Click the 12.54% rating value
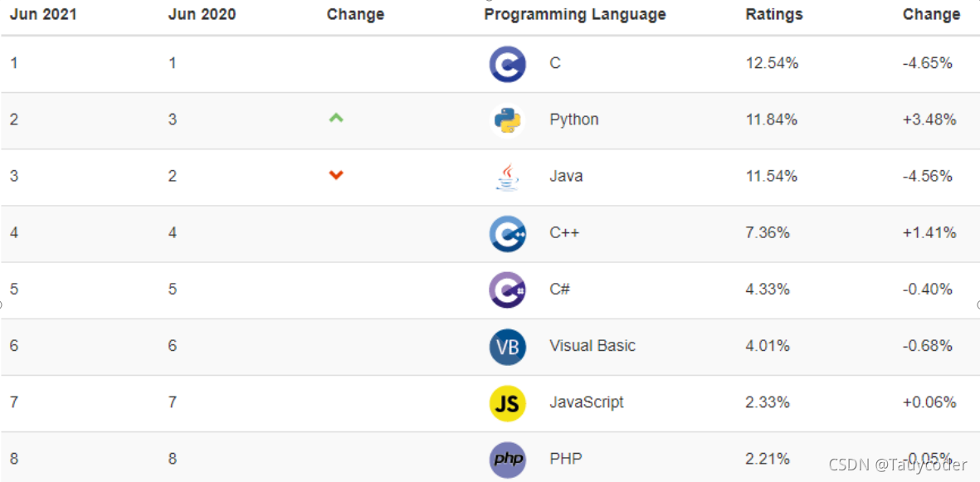The width and height of the screenshot is (980, 482). tap(772, 63)
